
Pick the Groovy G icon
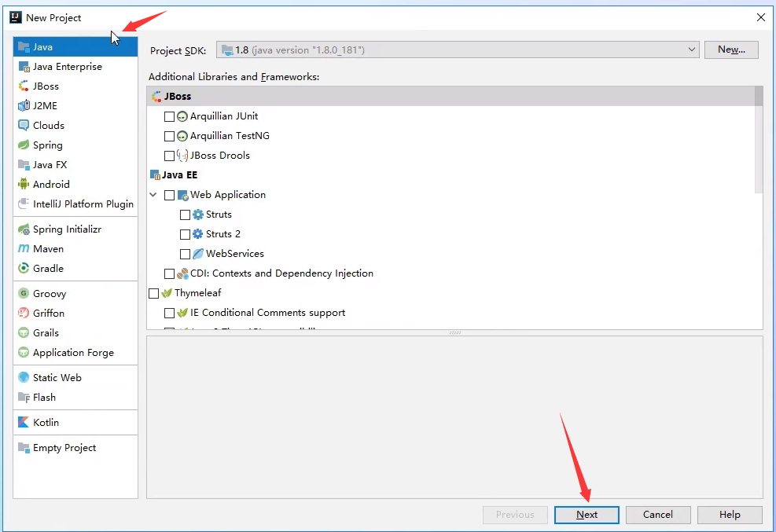tap(24, 294)
